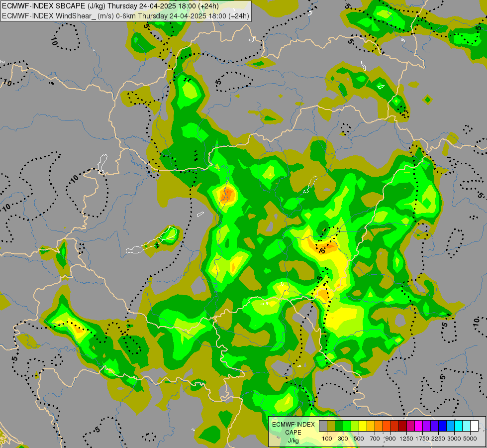Click the SBCAPE title line at top
Image resolution: width=487 pixels, height=448 pixels.
coord(110,6)
